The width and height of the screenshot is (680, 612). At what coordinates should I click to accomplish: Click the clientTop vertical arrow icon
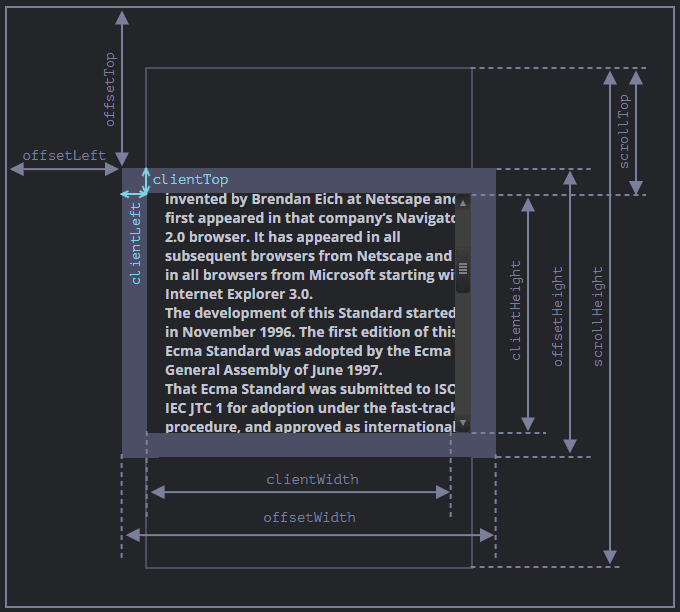(x=145, y=180)
